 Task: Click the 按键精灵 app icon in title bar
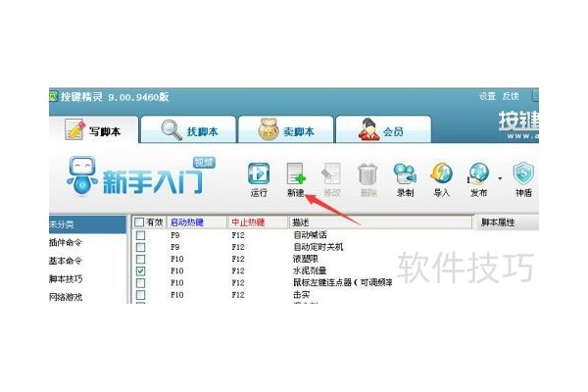click(x=53, y=96)
